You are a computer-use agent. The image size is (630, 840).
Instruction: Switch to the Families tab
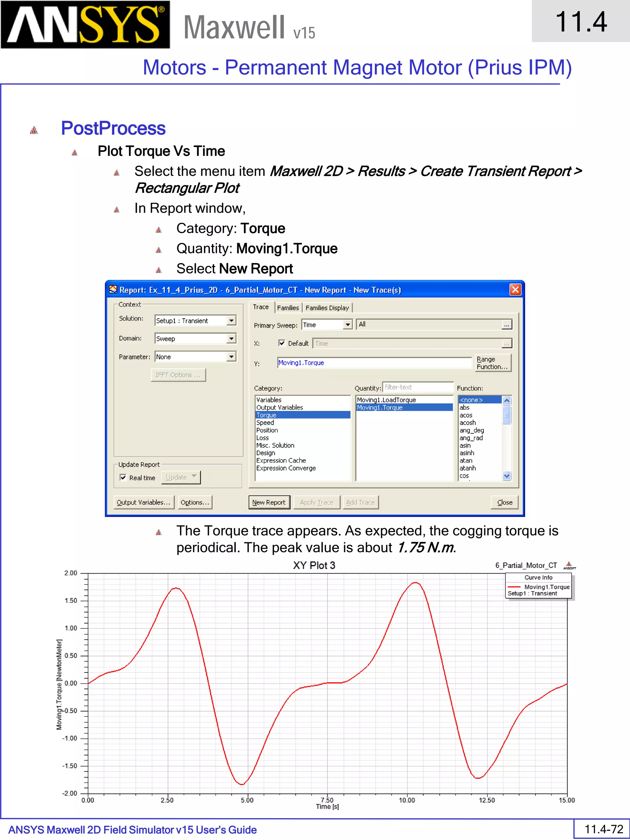tap(288, 308)
